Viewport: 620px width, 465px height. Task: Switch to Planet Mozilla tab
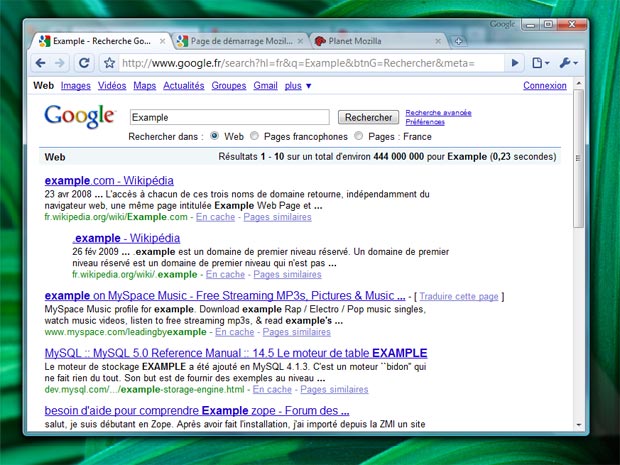coord(379,41)
